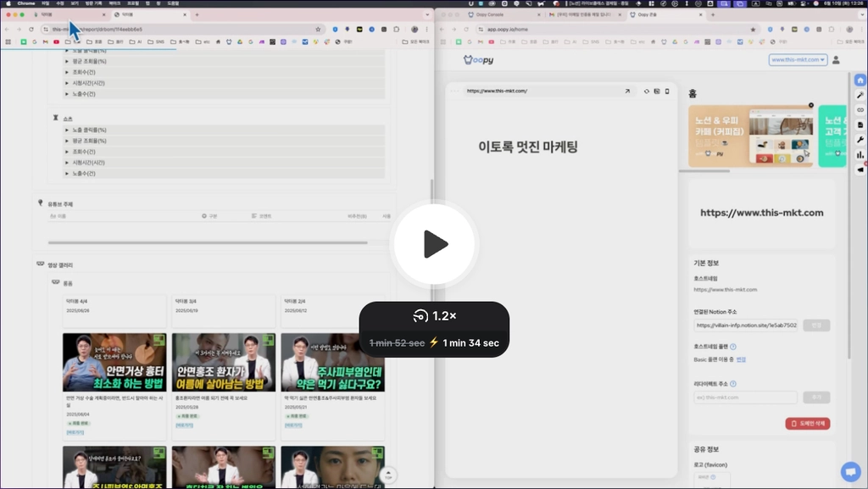The width and height of the screenshot is (868, 489).
Task: Open the Chrome menu in the macOS menu bar
Action: coord(26,3)
